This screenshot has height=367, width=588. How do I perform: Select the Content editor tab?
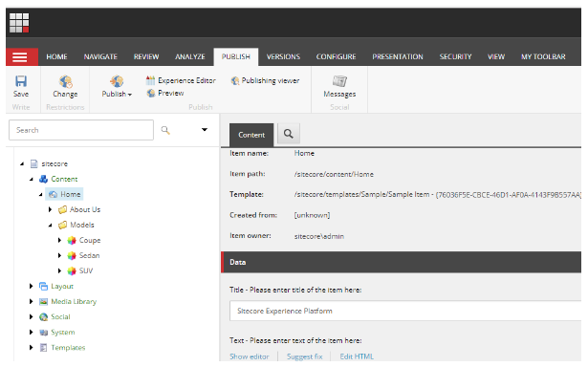[251, 135]
